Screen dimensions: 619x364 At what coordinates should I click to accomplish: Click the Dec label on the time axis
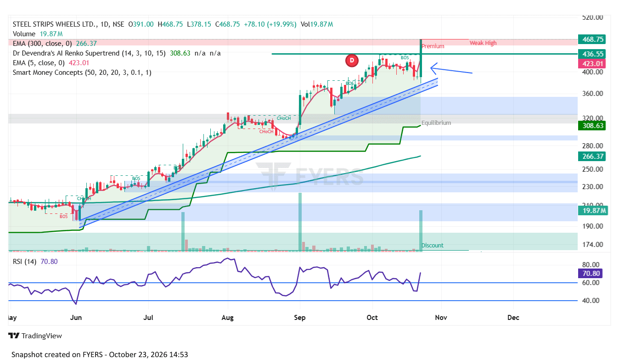tap(513, 318)
